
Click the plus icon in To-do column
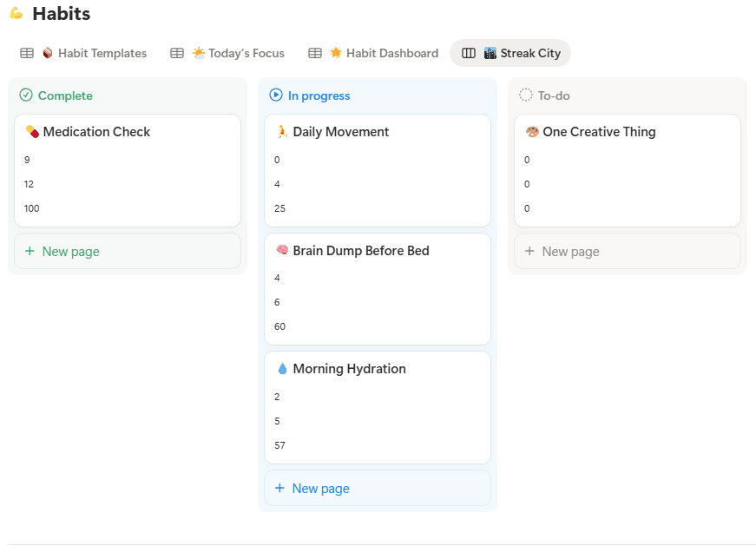529,251
